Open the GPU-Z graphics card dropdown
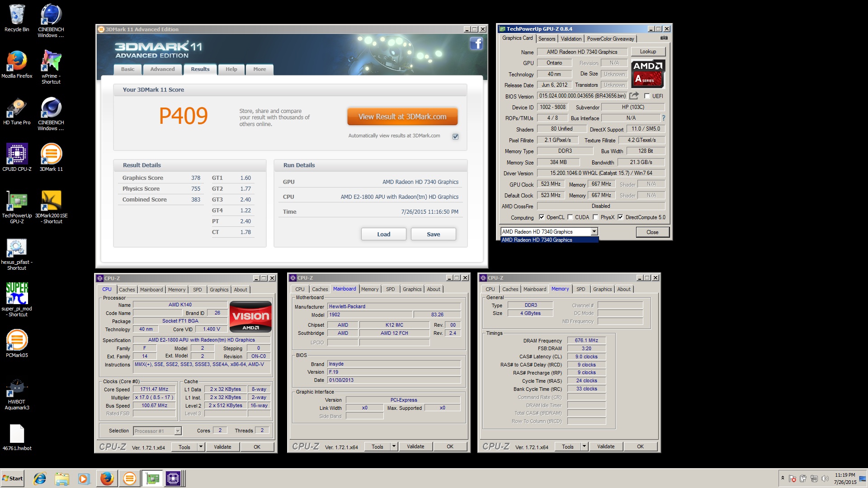868x488 pixels. [x=594, y=232]
